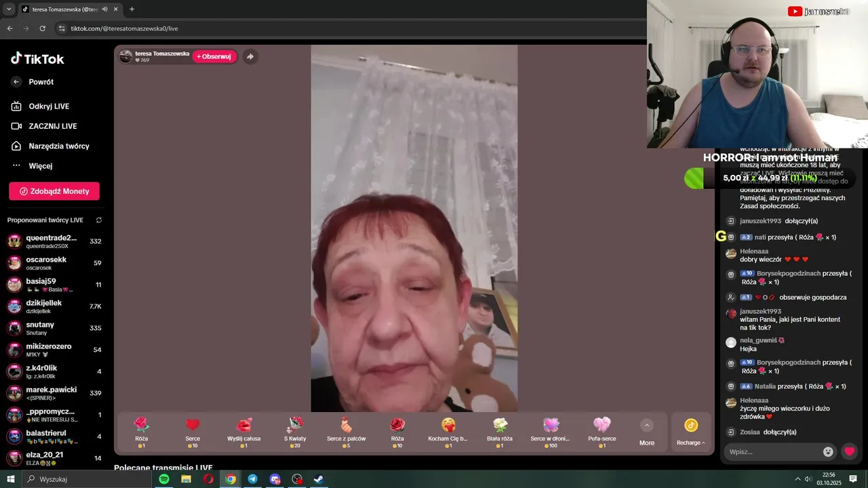Send the Serce heart gift
The image size is (868, 488).
pos(193,432)
